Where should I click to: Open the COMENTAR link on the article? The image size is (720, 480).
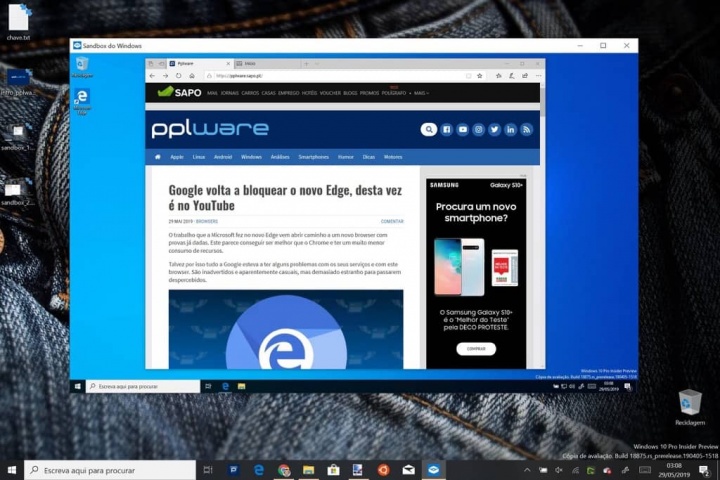pos(392,221)
